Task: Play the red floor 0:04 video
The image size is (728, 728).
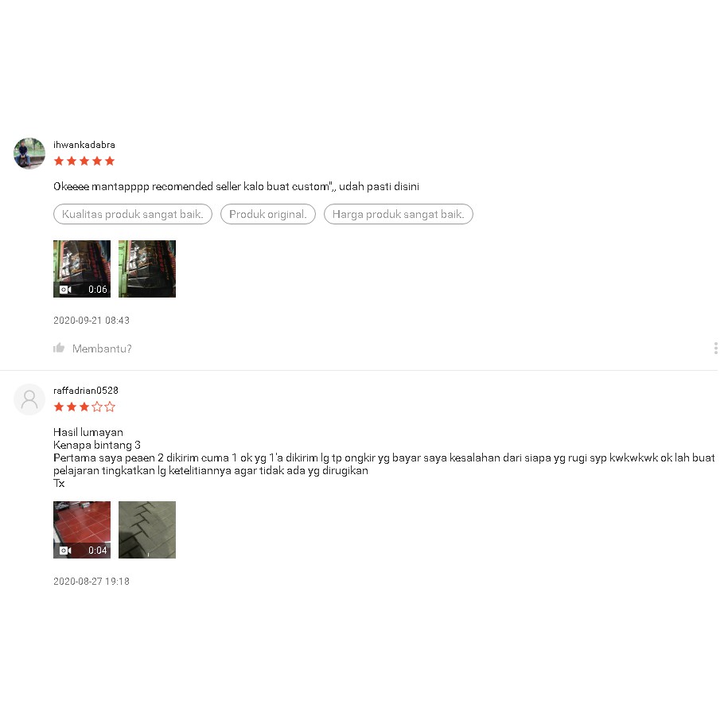Action: tap(82, 530)
